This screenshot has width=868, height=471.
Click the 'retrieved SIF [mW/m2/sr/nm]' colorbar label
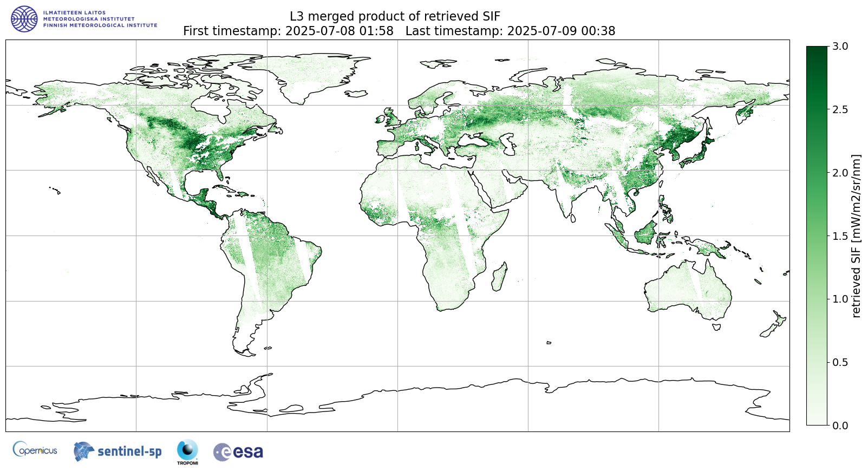click(856, 236)
